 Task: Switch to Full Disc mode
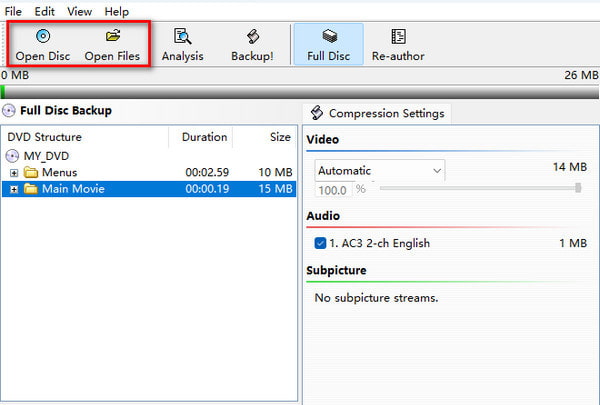click(329, 44)
